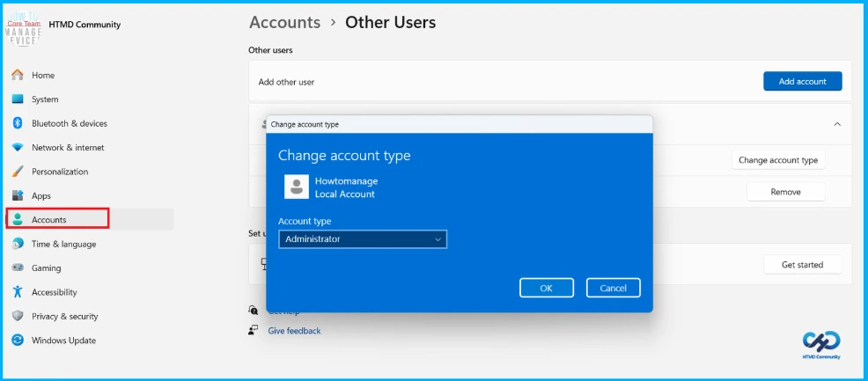The width and height of the screenshot is (868, 381).
Task: Click the Apps icon in sidebar
Action: 18,195
